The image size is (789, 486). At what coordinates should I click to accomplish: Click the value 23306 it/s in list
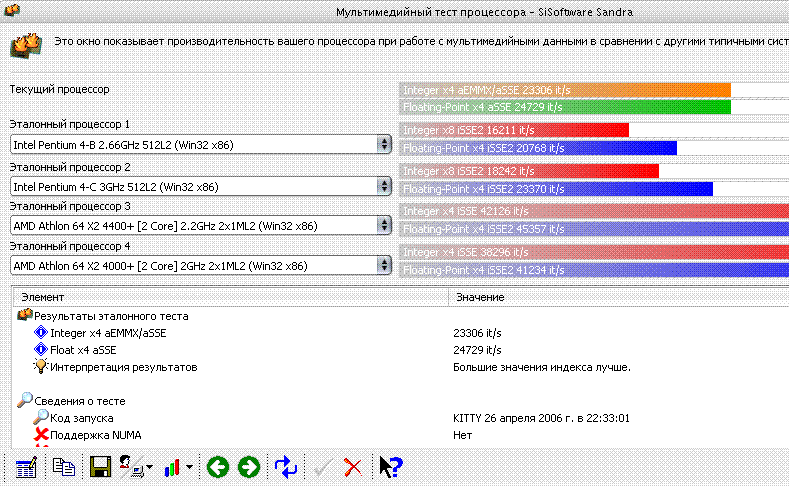pos(477,333)
